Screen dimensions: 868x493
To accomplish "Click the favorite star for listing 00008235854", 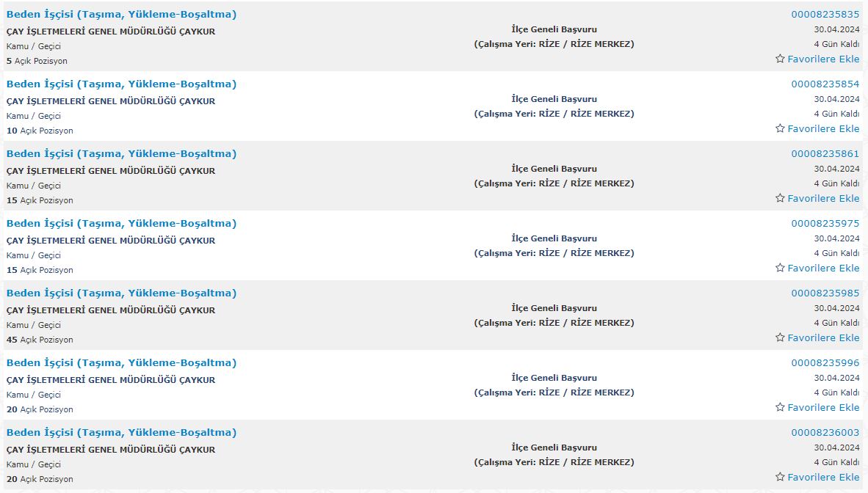I will click(x=780, y=128).
